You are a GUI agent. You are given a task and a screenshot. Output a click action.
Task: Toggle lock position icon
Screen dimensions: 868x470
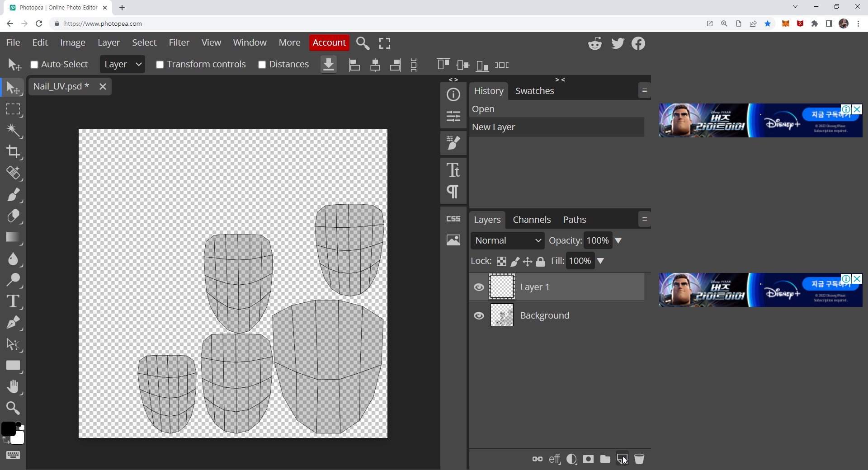pyautogui.click(x=528, y=261)
